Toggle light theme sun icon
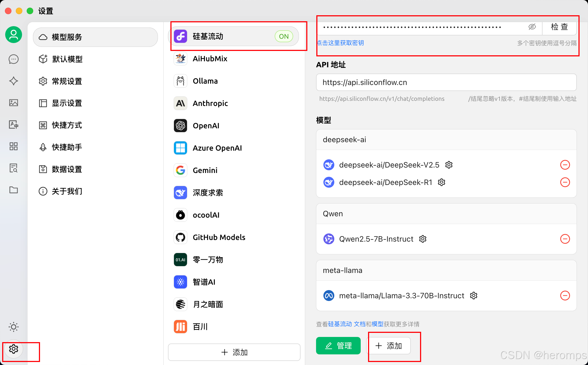Screen dimensions: 588x365 (x=13, y=327)
